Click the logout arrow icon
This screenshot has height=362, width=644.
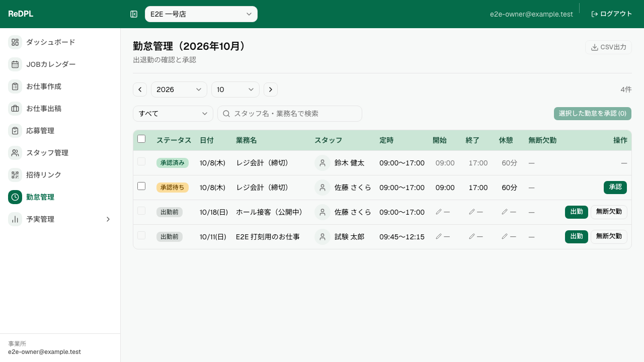click(595, 14)
